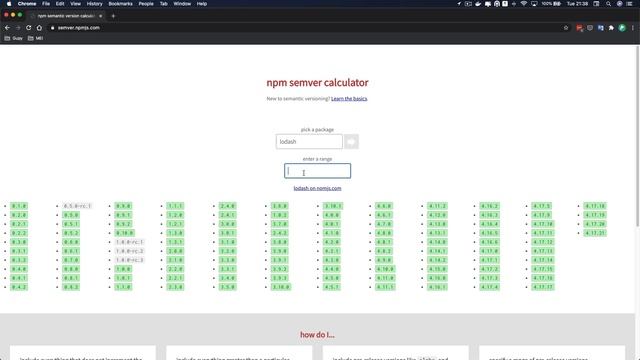
Task: Select version 4.0.0
Action: pos(332,215)
